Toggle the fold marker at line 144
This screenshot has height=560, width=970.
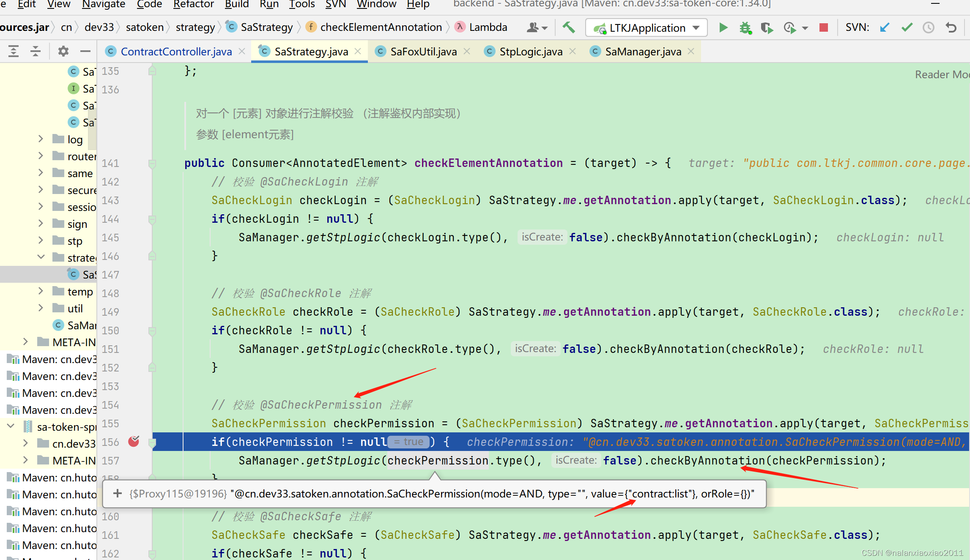(x=152, y=219)
